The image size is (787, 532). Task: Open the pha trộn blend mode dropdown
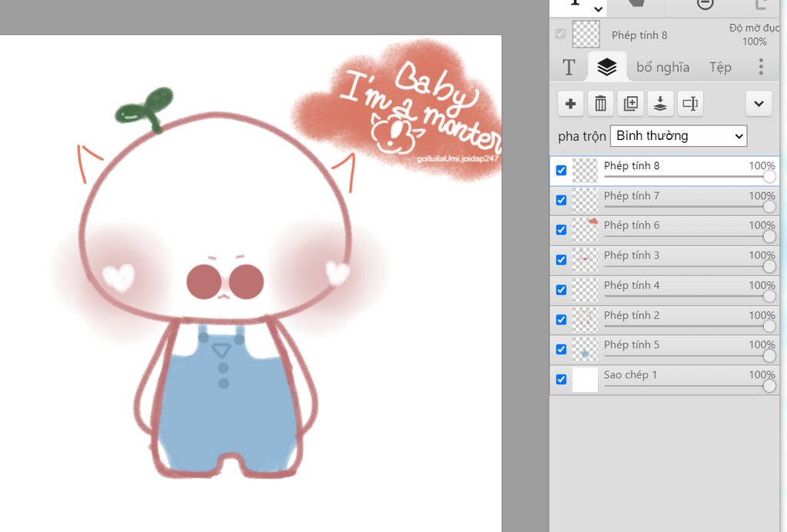click(x=678, y=136)
